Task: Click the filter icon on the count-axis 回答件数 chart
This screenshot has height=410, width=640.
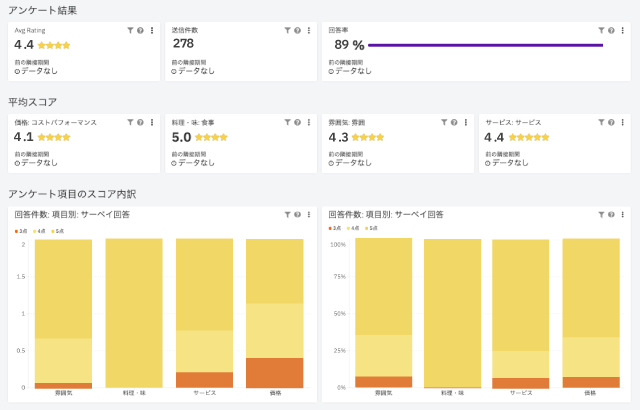Action: (286, 214)
